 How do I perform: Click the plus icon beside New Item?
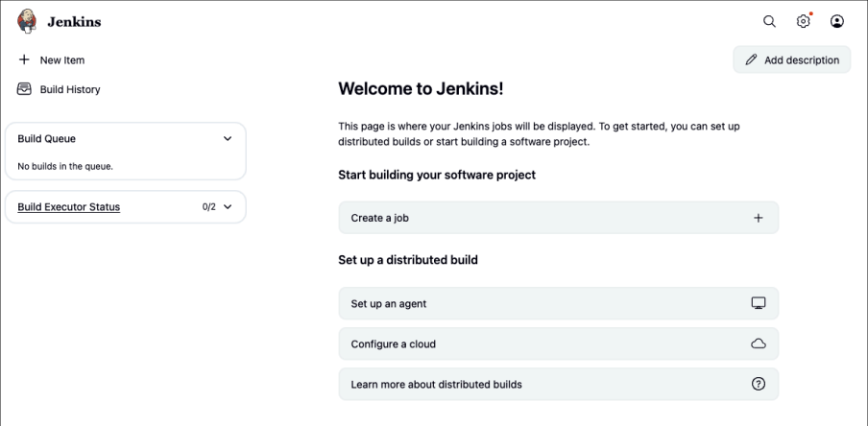coord(24,59)
